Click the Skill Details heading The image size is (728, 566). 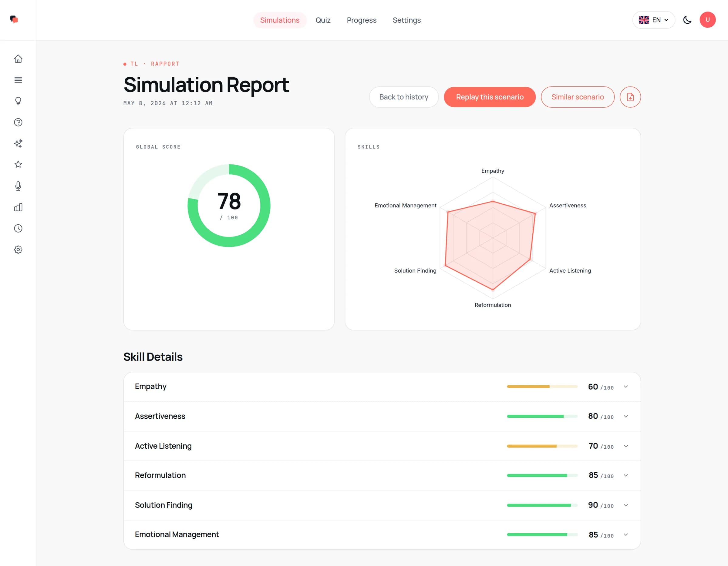[x=153, y=357]
